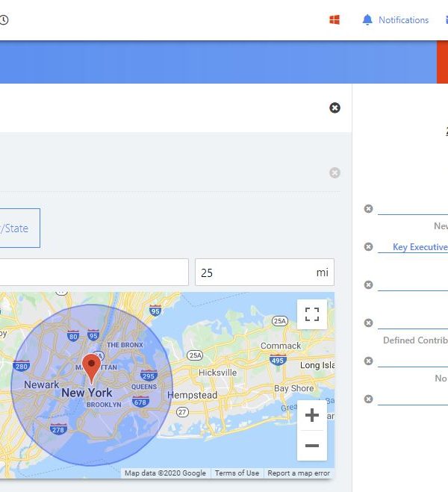Click Report a map error link

point(298,473)
